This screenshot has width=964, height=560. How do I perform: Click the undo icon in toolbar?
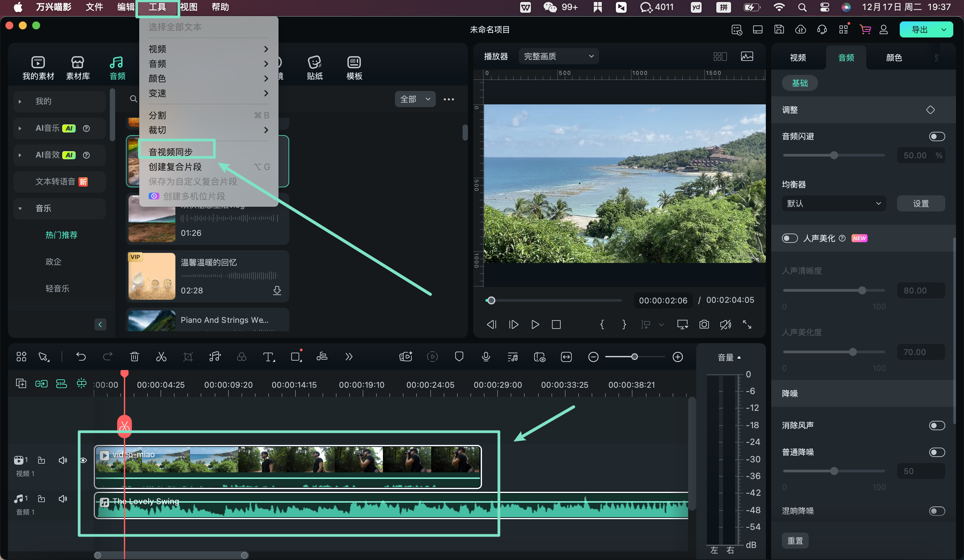(x=81, y=357)
